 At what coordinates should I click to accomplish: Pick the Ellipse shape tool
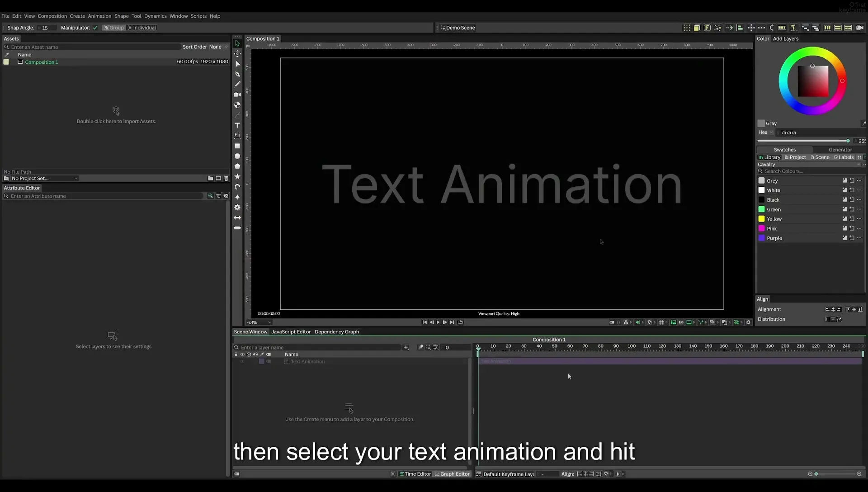(x=237, y=156)
